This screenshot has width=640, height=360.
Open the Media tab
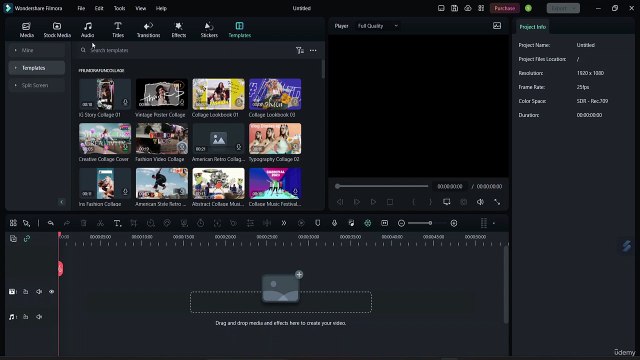click(27, 30)
